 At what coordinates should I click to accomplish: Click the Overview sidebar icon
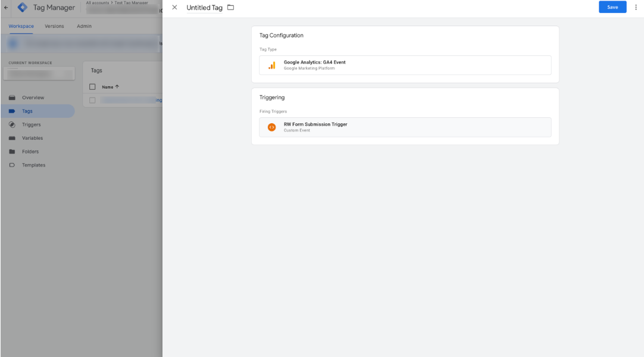[x=12, y=98]
